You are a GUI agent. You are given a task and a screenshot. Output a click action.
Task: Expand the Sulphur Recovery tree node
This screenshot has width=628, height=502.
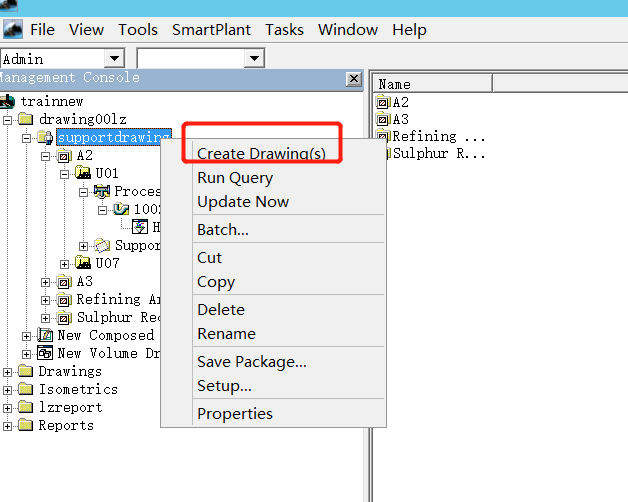(45, 318)
